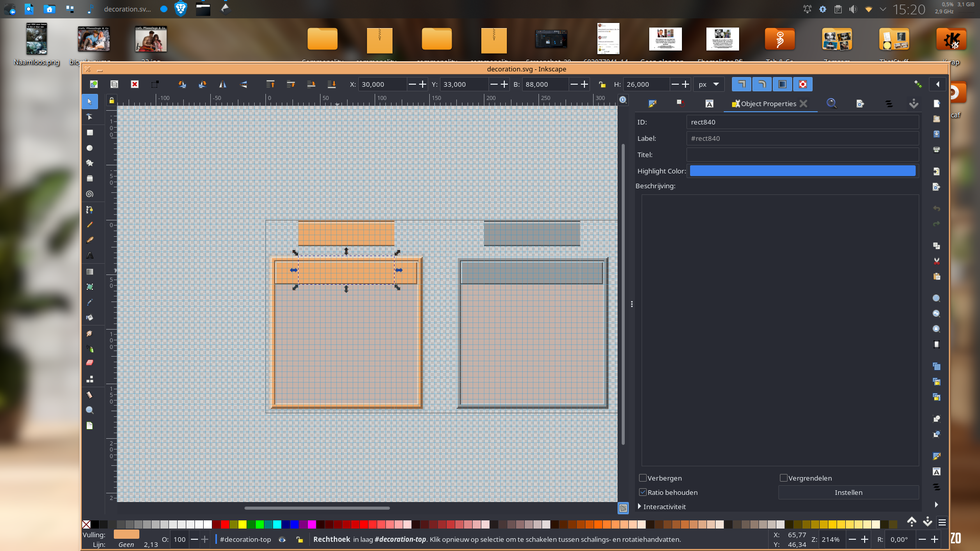Open the dialog tabs dropdown arrow
Screen dimensions: 980x551
point(914,104)
